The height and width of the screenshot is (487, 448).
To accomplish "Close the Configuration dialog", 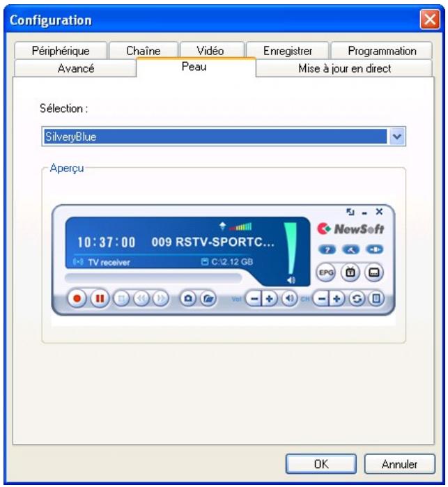I will (x=430, y=20).
